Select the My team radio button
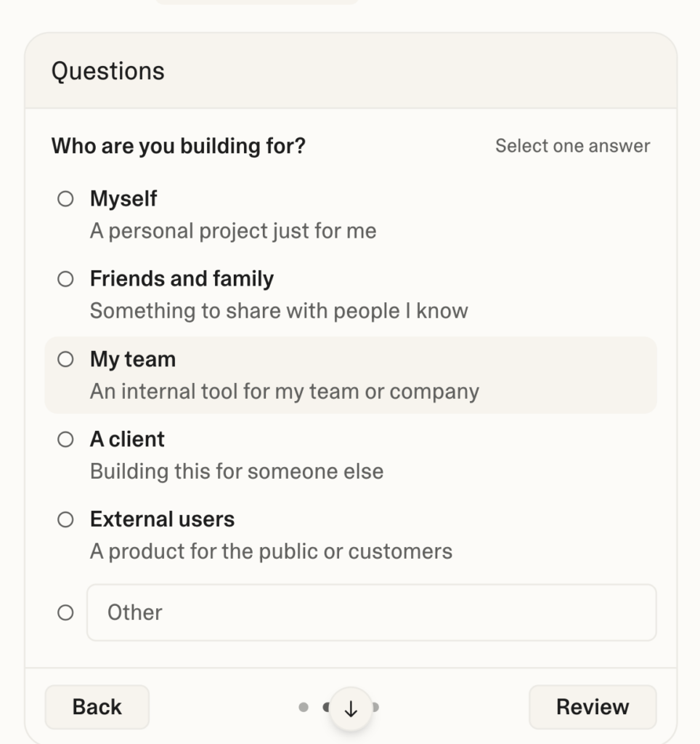Image resolution: width=700 pixels, height=744 pixels. 65,360
